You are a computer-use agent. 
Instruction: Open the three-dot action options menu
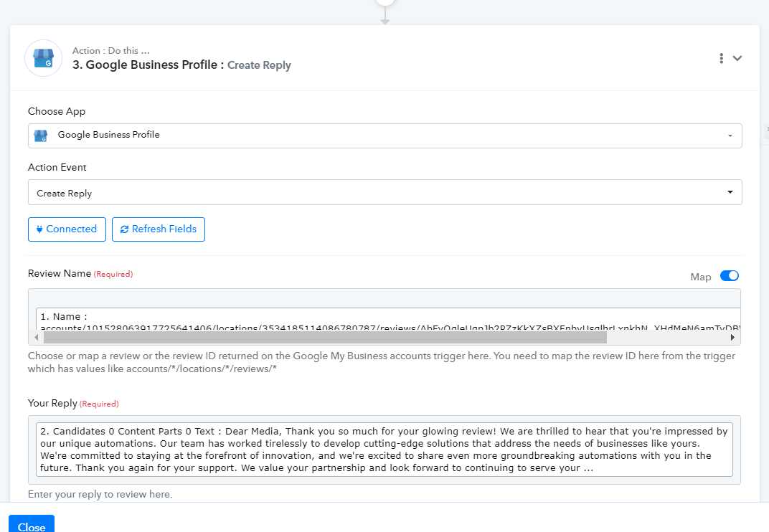click(x=721, y=58)
